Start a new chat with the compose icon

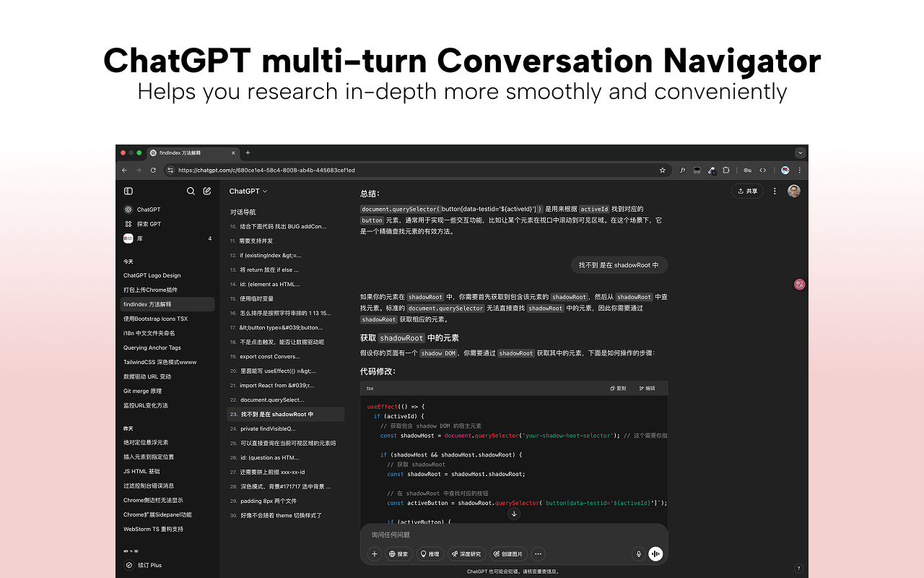(x=207, y=191)
